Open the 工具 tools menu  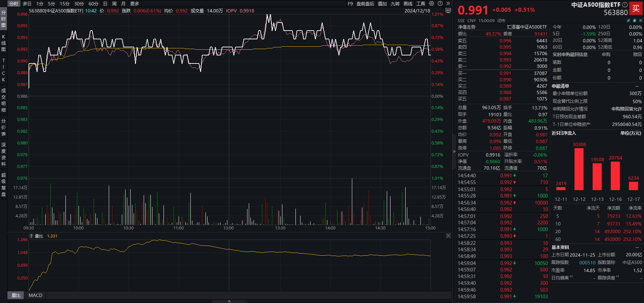(421, 4)
